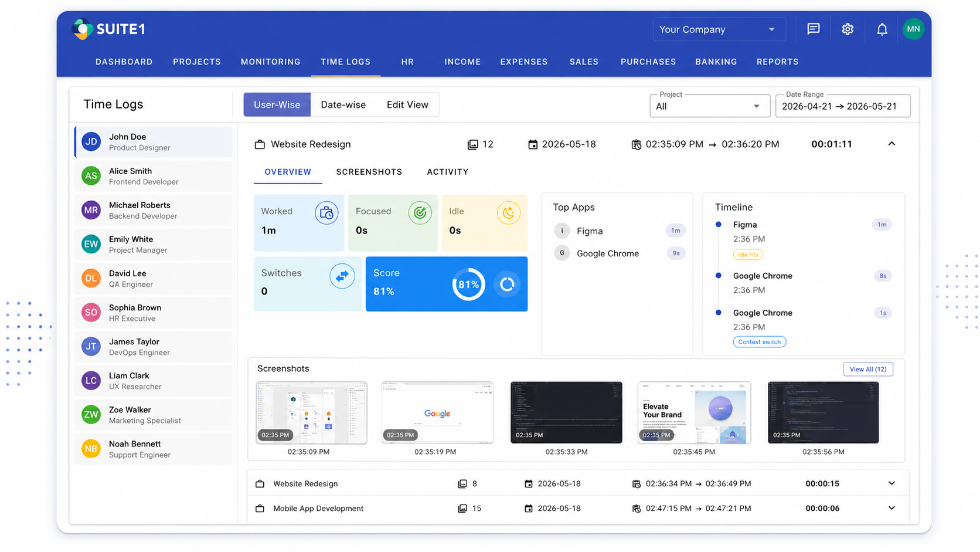Open Monitoring in navigation
The width and height of the screenshot is (980, 552).
pos(270,62)
